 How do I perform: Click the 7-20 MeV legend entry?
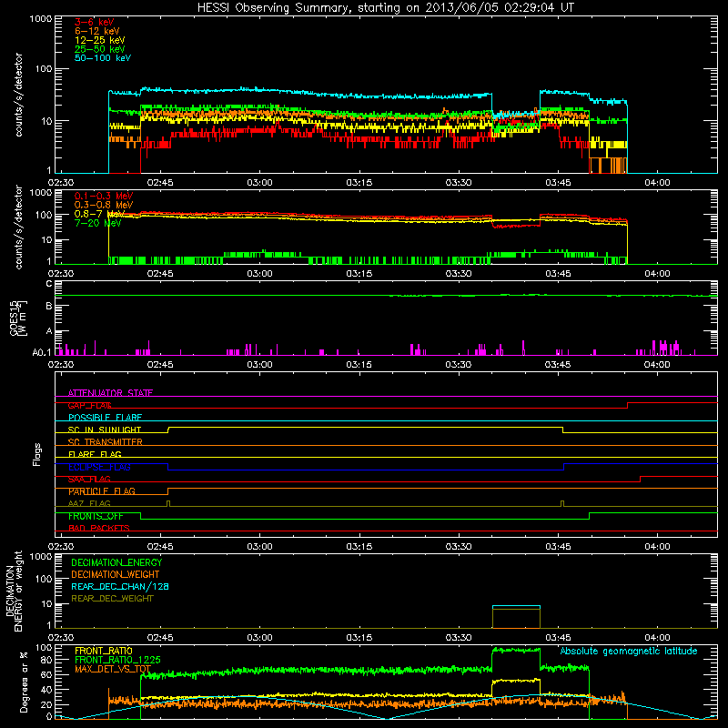[x=98, y=223]
